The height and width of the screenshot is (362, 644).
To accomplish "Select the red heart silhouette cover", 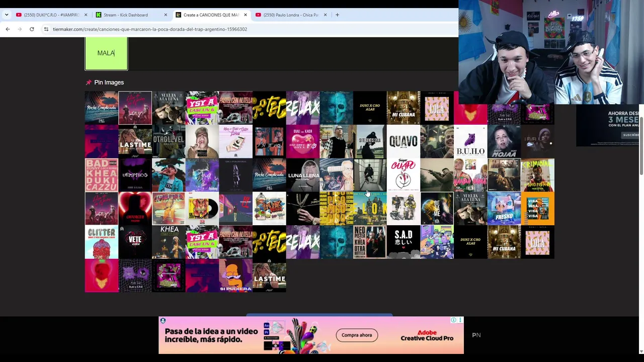I will click(x=135, y=208).
